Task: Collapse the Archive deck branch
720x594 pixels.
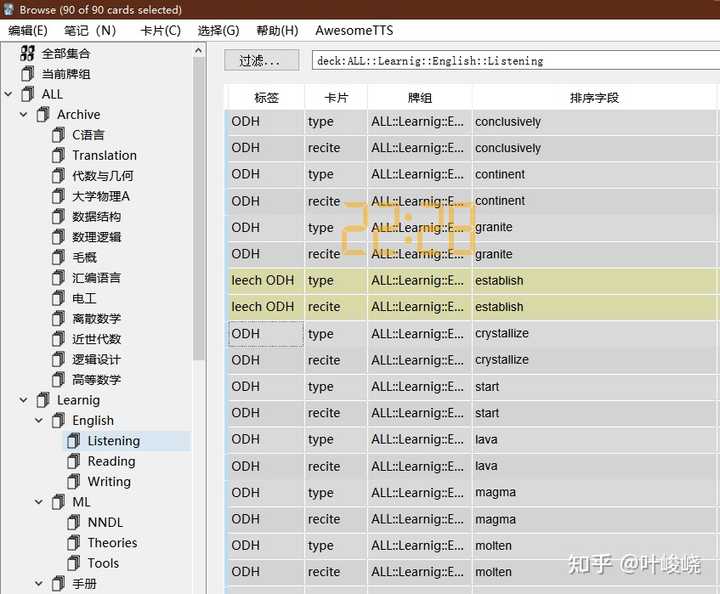Action: (23, 114)
